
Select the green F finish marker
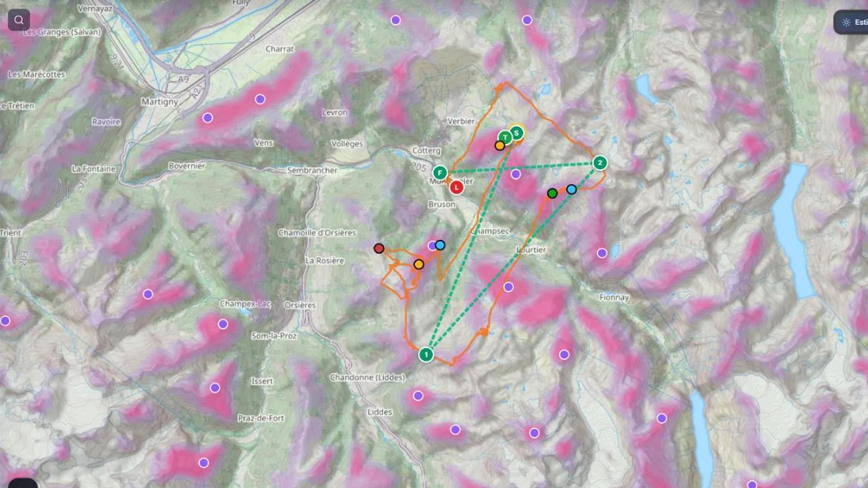pos(440,173)
